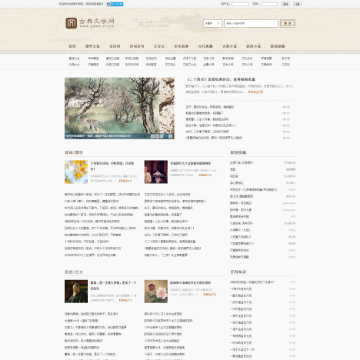The height and width of the screenshot is (360, 360).
Task: Click the login button in the top bar
Action: (x=286, y=4)
